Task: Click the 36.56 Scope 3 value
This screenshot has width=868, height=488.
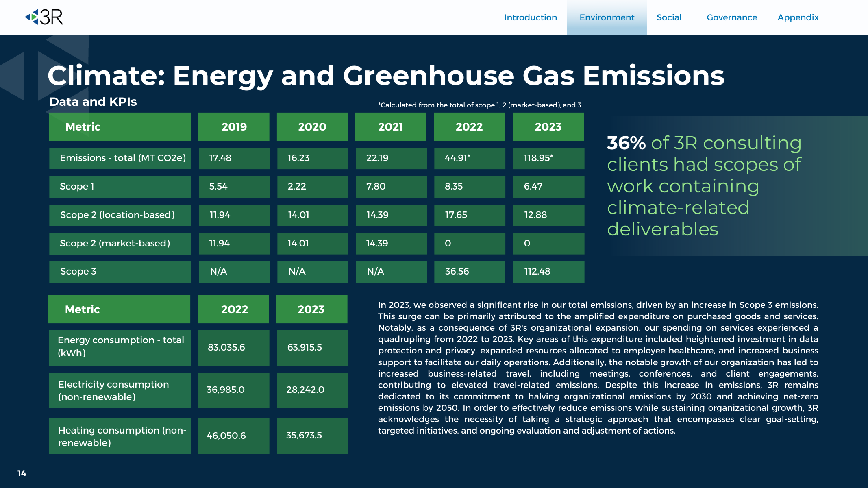Action: coord(470,272)
